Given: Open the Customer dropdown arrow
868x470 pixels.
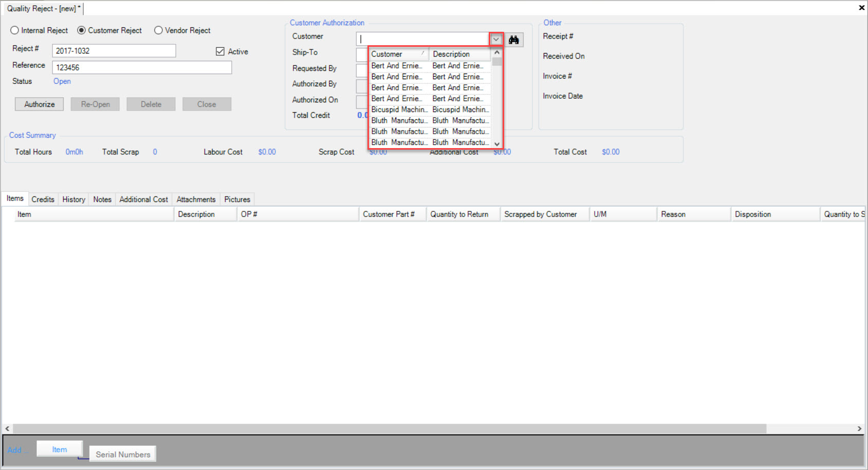Looking at the screenshot, I should (x=496, y=39).
